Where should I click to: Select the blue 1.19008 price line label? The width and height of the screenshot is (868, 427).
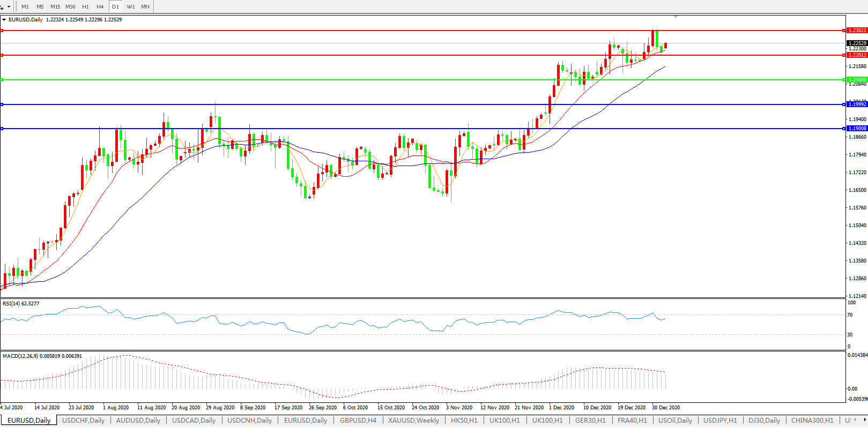(857, 129)
